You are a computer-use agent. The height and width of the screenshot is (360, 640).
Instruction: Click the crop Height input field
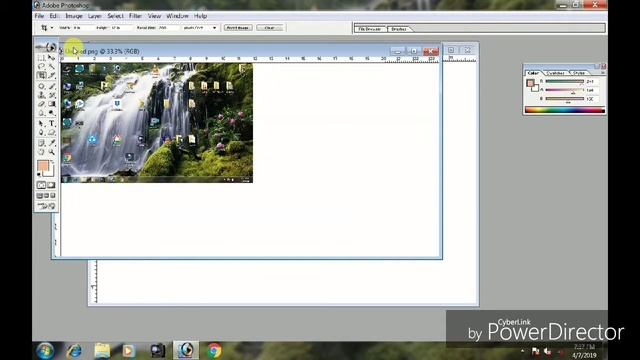click(121, 28)
